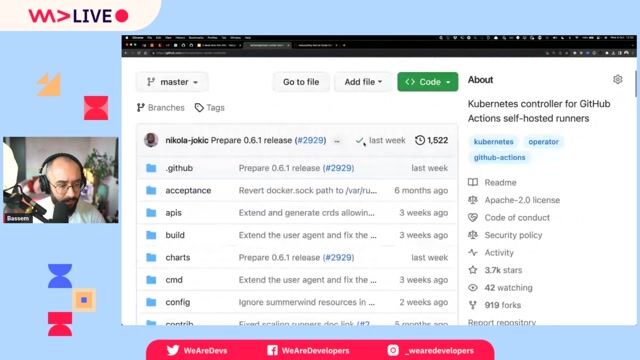Open the master branch dropdown

pos(172,82)
